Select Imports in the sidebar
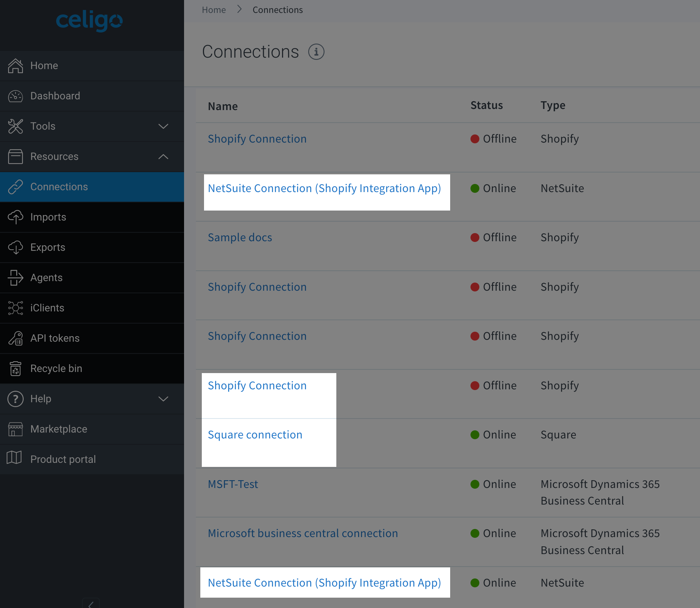This screenshot has width=700, height=608. point(92,217)
